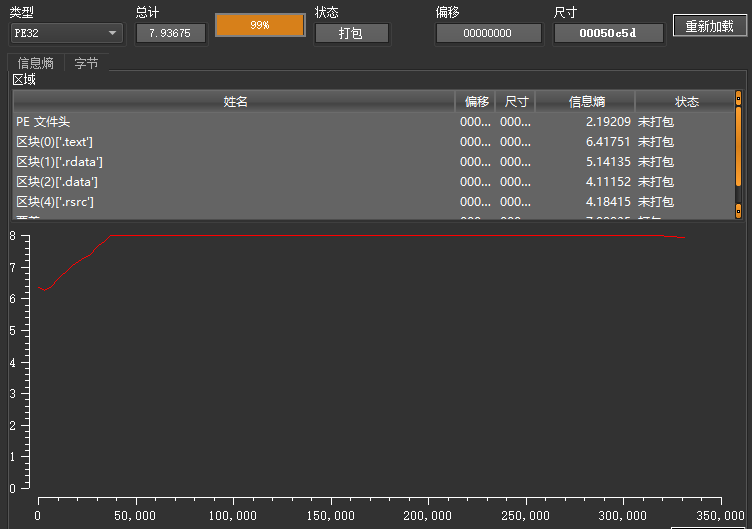Viewport: 752px width, 529px height.
Task: Select the 区块(1)['.rdata'] row
Action: click(374, 162)
